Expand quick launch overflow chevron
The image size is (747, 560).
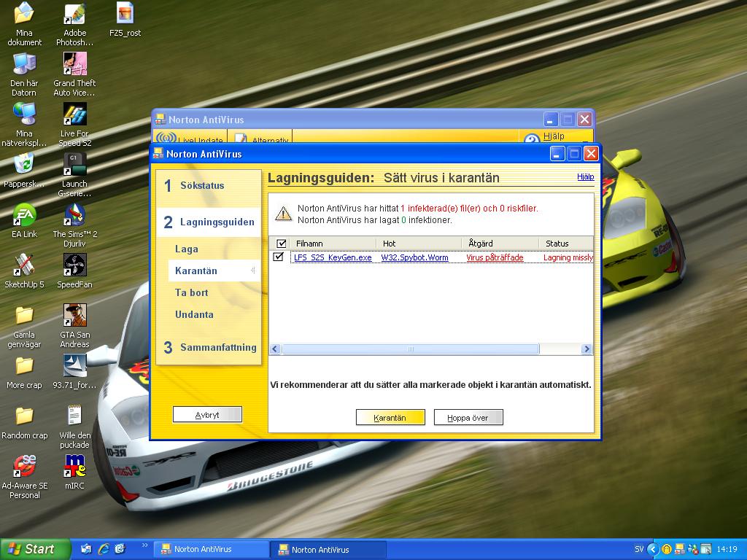click(145, 545)
